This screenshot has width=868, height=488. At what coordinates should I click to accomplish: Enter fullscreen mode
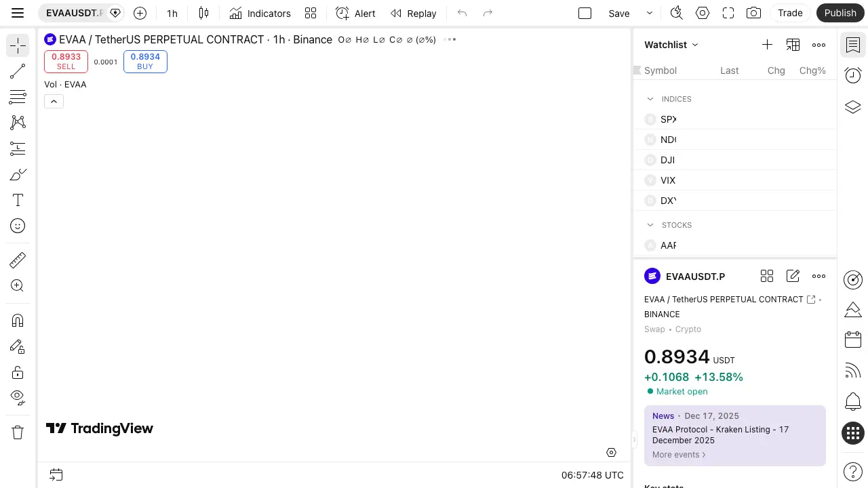coord(728,13)
